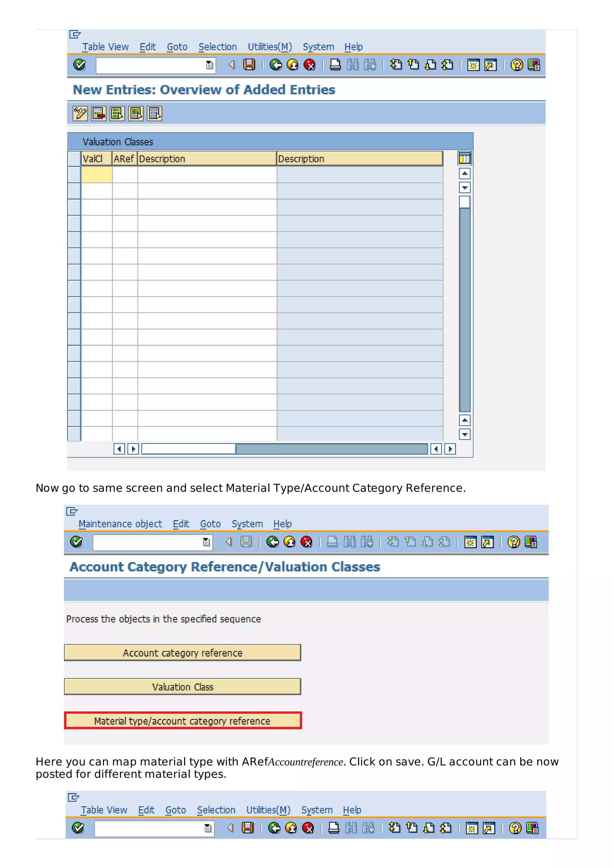This screenshot has width=613, height=868.
Task: Open window menu icon above Table View
Action: click(x=75, y=34)
